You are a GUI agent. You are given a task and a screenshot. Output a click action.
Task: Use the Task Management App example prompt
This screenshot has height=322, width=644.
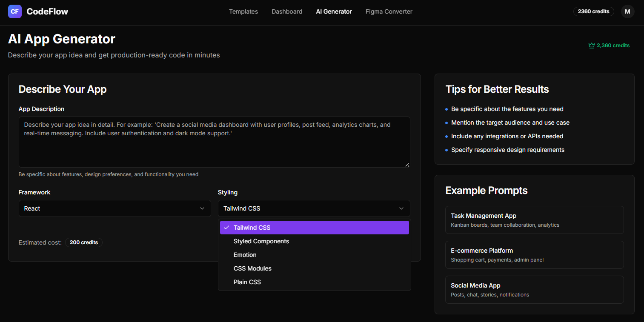tap(534, 220)
